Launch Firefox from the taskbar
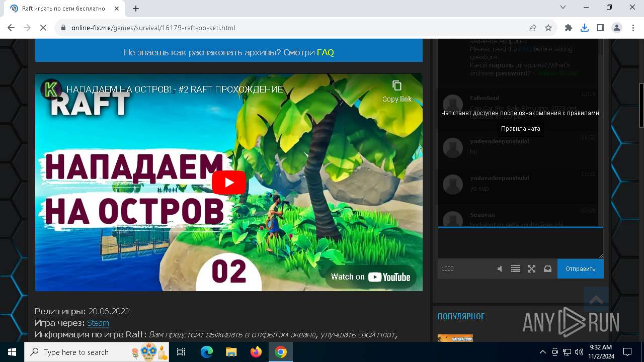Screen dimensions: 644x362 point(256,352)
